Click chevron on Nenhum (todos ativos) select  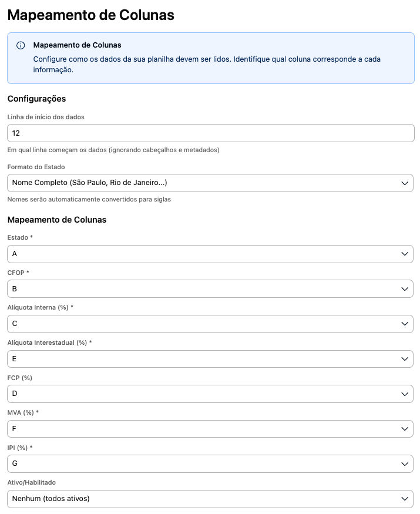[x=405, y=499]
